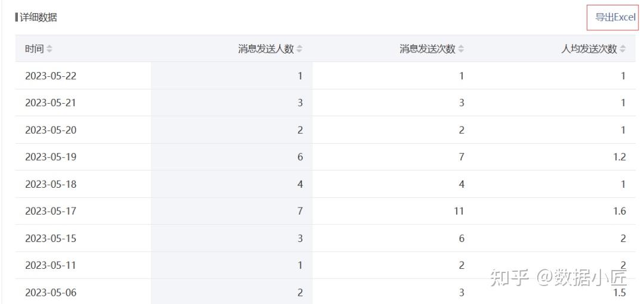Click the 消息发送人数 column header text
The width and height of the screenshot is (644, 304).
(266, 49)
